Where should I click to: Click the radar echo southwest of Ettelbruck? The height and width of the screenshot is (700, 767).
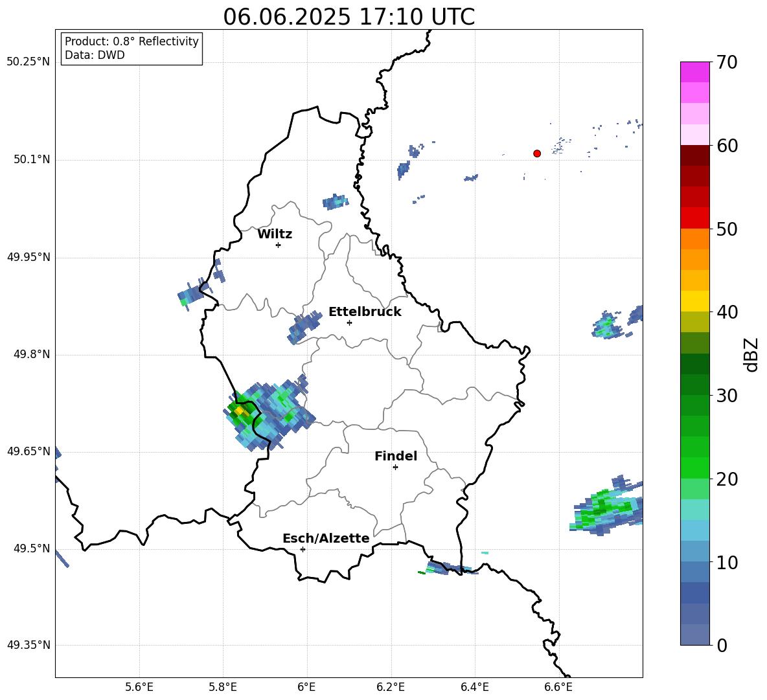pyautogui.click(x=304, y=326)
